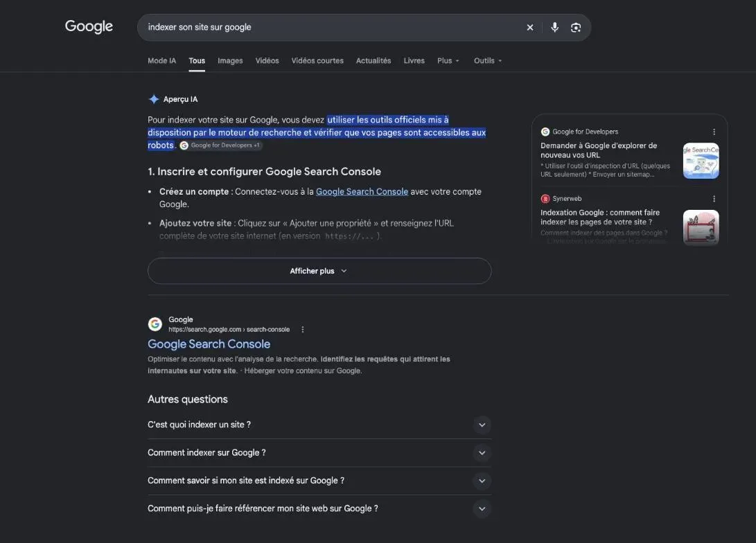Click the Google for Developers favicon in side card
Image resolution: width=756 pixels, height=543 pixels.
click(x=545, y=132)
